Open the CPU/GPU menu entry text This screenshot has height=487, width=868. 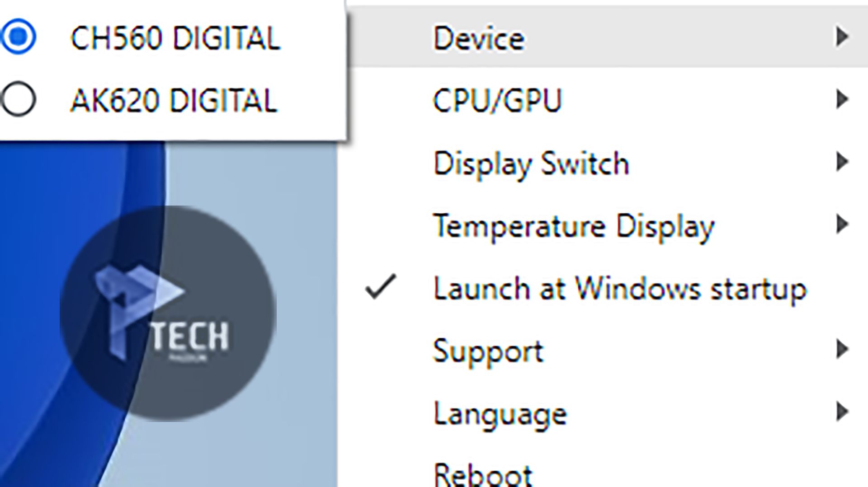[497, 100]
